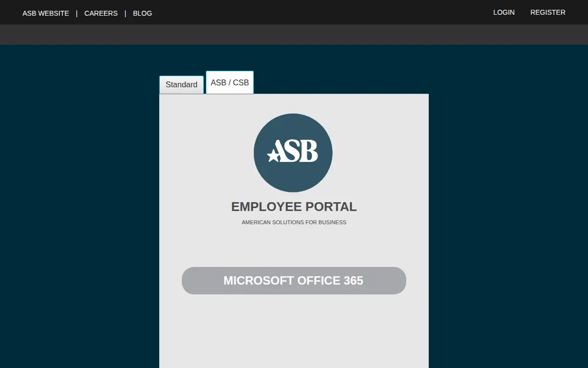This screenshot has height=368, width=588.
Task: Visit the BLOG link
Action: 143,13
